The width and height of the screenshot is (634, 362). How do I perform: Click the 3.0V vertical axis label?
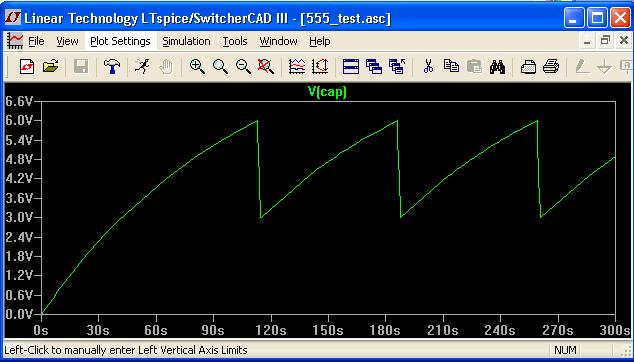tap(18, 218)
